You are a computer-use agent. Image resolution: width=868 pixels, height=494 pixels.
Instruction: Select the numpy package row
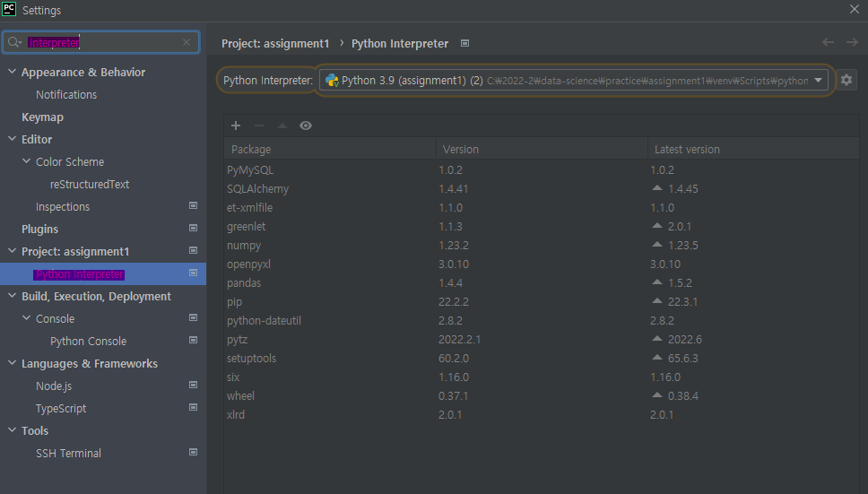point(542,245)
